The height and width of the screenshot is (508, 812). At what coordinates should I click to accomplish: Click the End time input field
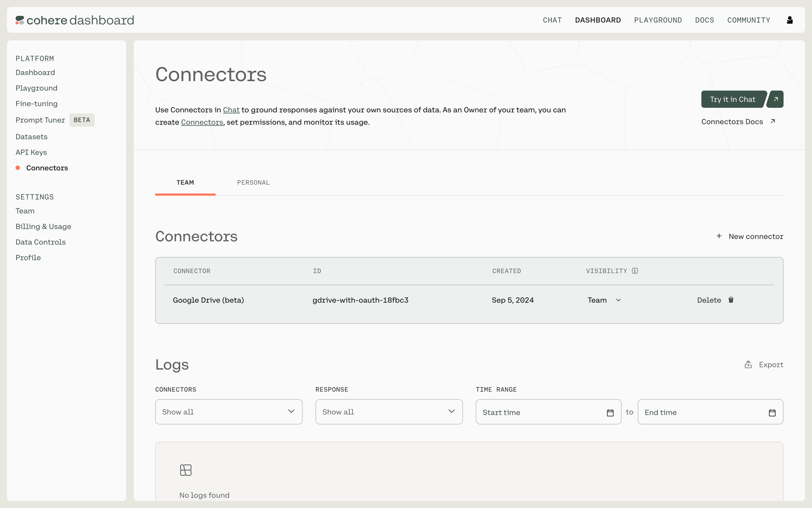click(710, 412)
